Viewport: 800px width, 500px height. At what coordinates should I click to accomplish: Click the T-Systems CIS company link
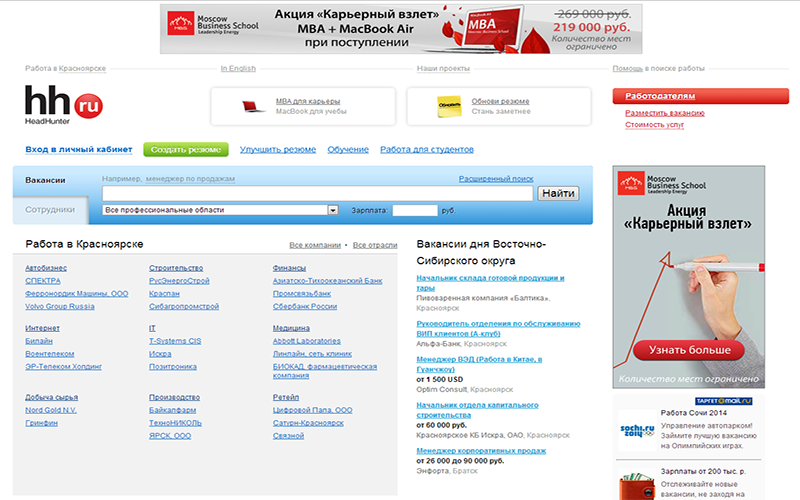(x=175, y=341)
